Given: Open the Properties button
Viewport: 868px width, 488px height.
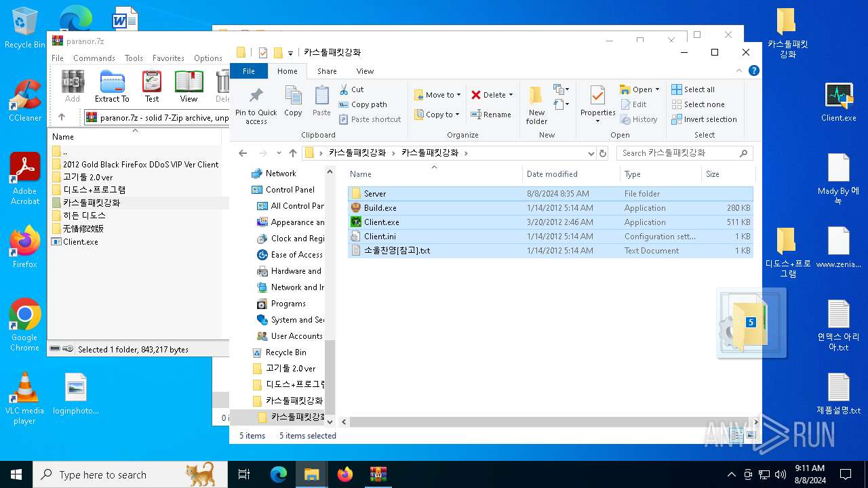Looking at the screenshot, I should 597,105.
